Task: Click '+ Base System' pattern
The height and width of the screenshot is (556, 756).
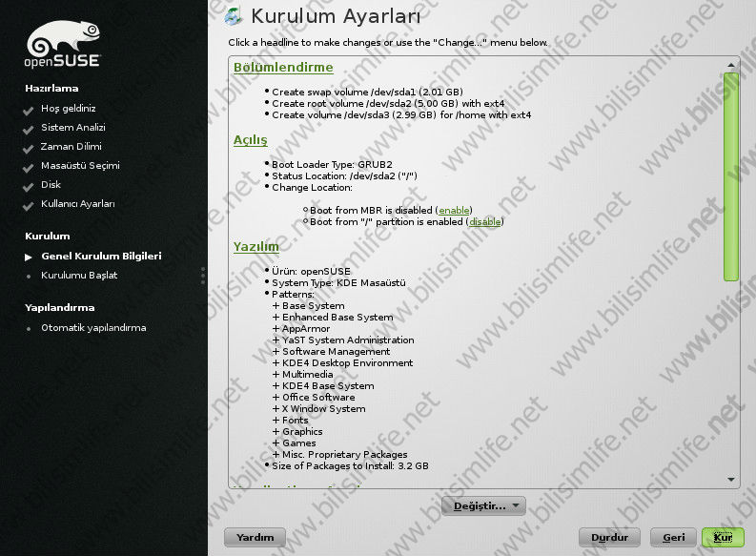Action: point(309,306)
